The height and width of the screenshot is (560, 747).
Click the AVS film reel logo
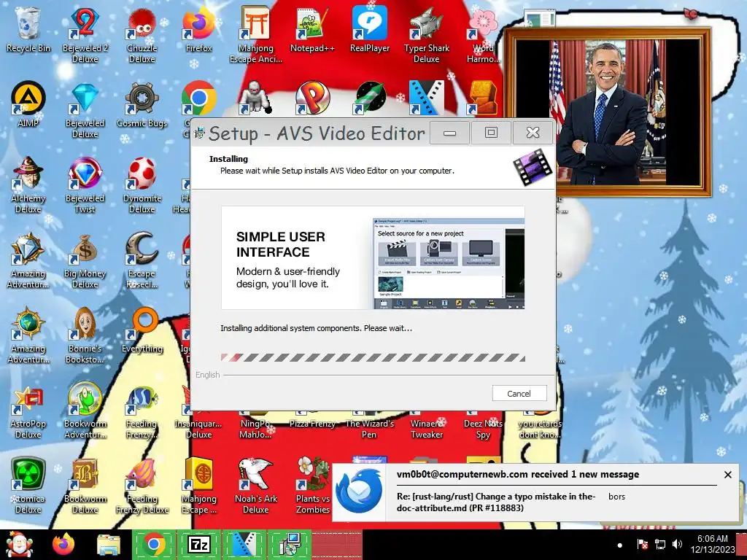(533, 167)
